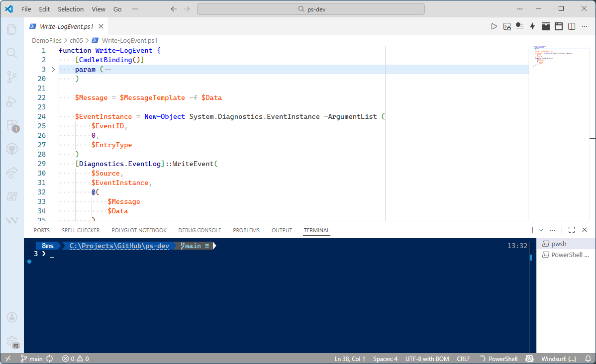
Task: Maximize the terminal panel size
Action: (x=572, y=230)
